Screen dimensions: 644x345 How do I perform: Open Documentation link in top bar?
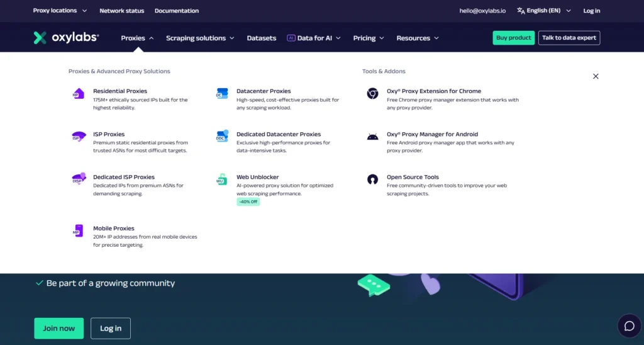177,11
